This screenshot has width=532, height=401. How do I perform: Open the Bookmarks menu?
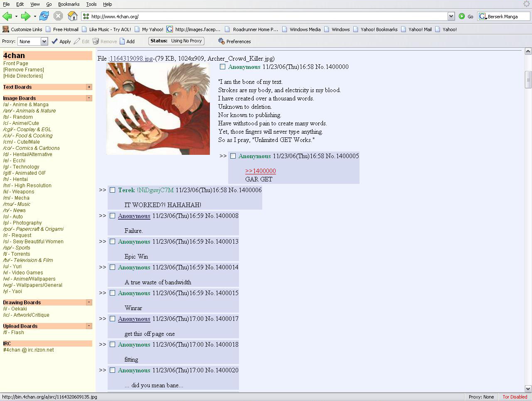click(x=69, y=4)
